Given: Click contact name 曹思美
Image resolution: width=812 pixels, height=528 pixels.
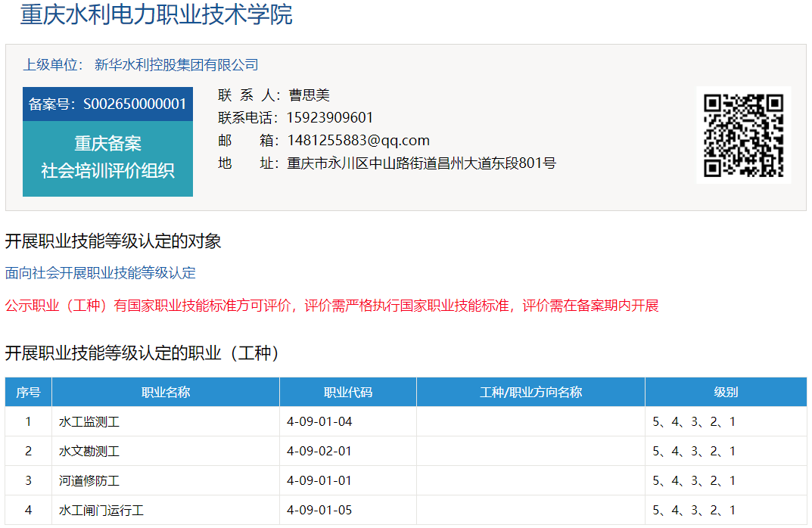Looking at the screenshot, I should click(x=309, y=95).
